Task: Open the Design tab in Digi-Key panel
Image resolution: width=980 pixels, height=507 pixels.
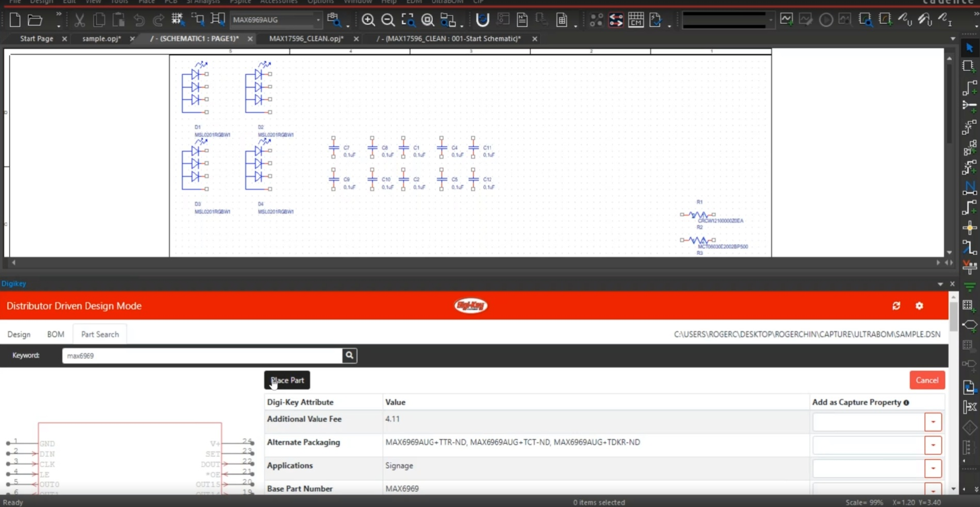Action: pos(19,335)
